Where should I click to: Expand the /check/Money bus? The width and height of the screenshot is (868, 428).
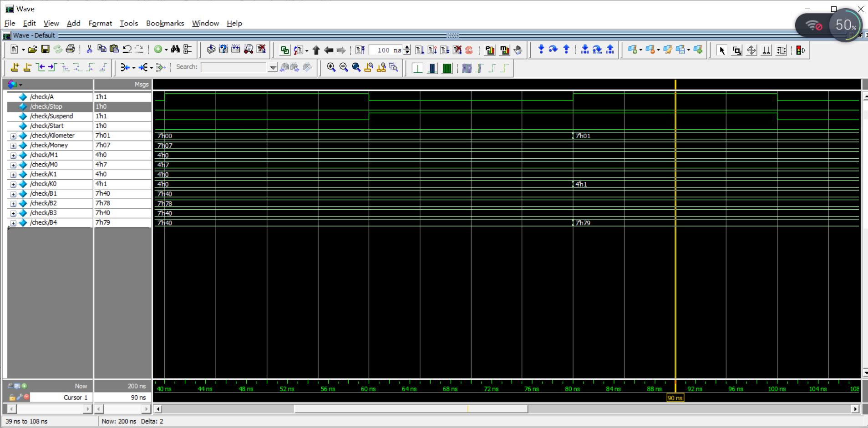pyautogui.click(x=13, y=146)
